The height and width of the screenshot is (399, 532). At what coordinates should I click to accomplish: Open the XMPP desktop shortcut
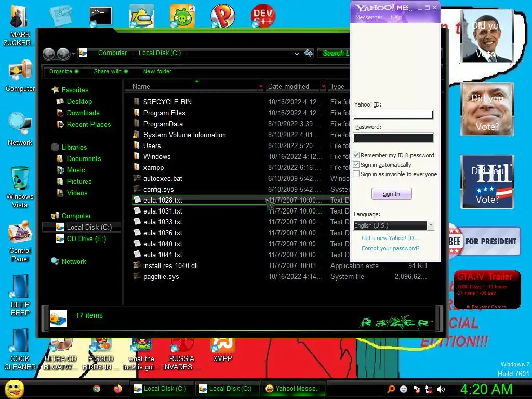click(x=222, y=350)
